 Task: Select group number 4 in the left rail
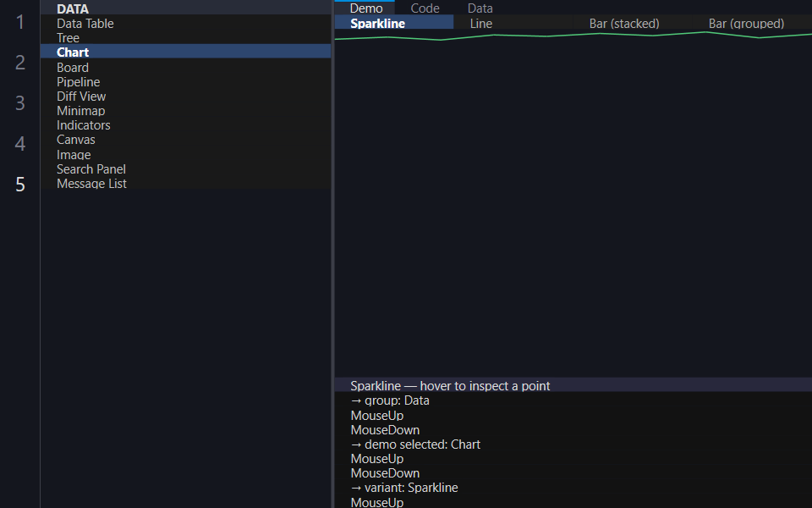[x=20, y=143]
